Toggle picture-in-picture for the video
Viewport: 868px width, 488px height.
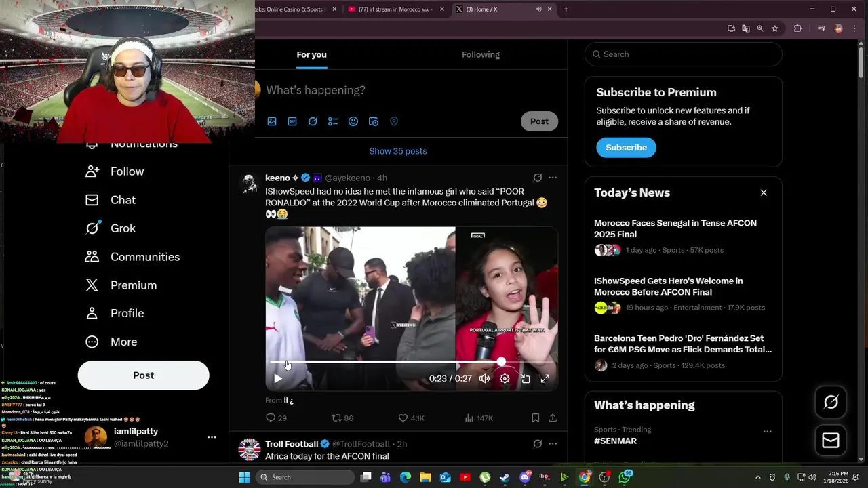pyautogui.click(x=525, y=378)
